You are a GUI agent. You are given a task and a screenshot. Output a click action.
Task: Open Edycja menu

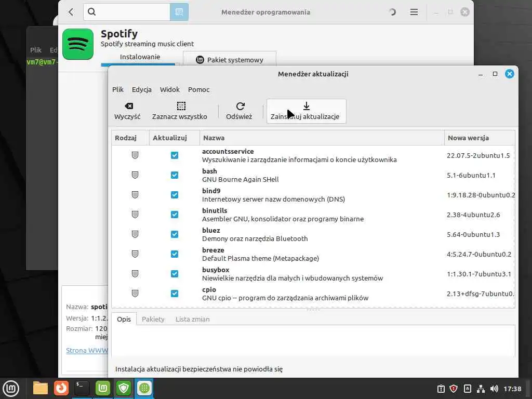tap(141, 89)
